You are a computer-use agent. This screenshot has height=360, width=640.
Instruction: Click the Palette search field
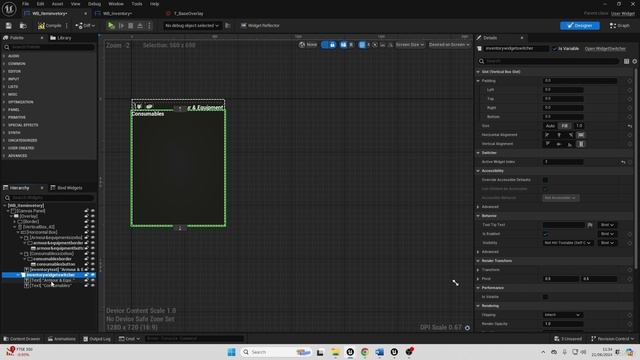(x=52, y=47)
